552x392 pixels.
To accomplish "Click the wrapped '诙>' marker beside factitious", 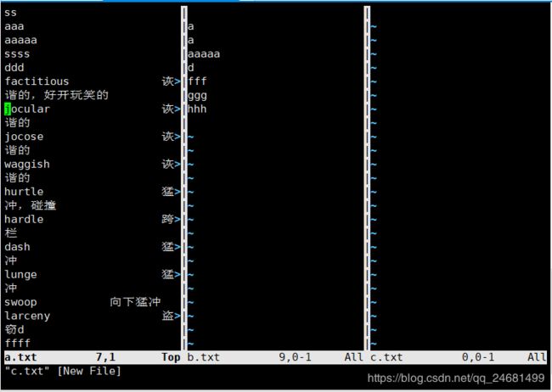I will (x=171, y=81).
